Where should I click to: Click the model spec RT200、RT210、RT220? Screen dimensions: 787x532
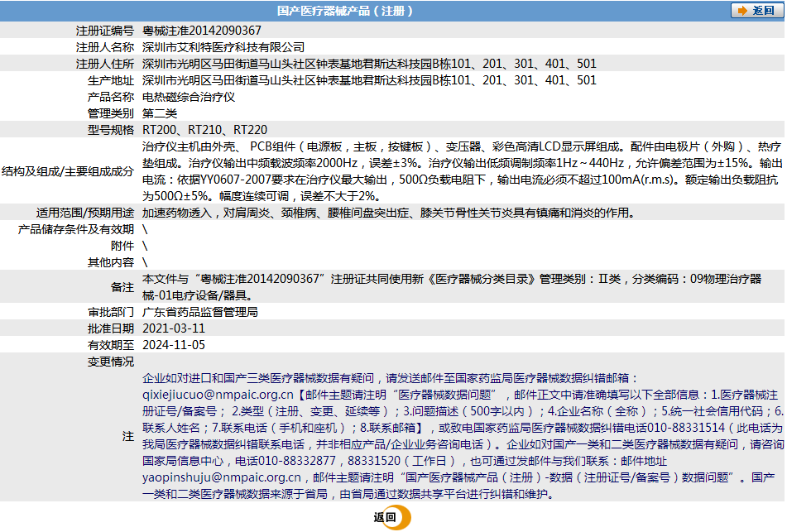204,130
